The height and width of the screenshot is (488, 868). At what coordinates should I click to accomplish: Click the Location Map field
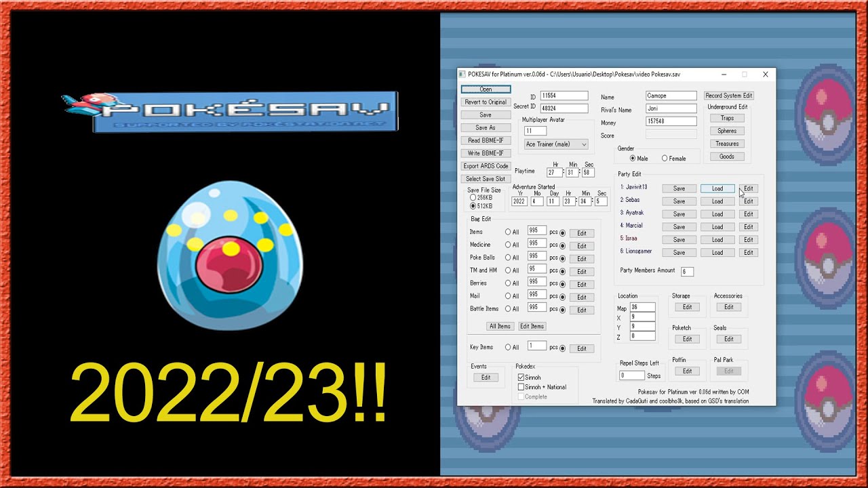(643, 307)
